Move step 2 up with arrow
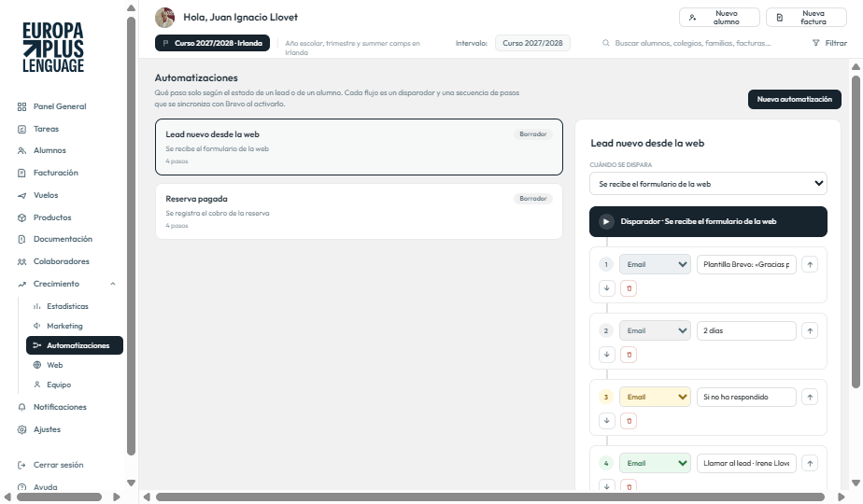Image resolution: width=863 pixels, height=504 pixels. click(810, 331)
